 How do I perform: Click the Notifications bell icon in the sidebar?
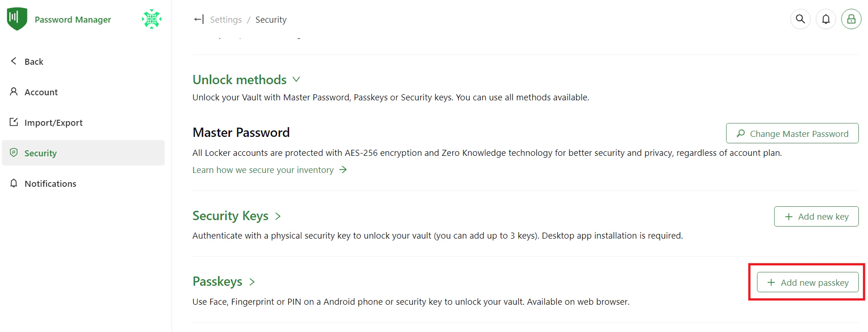(x=13, y=183)
